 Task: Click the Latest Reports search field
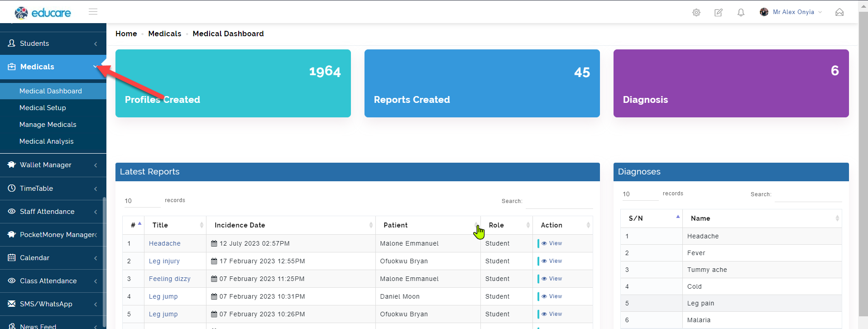point(559,202)
